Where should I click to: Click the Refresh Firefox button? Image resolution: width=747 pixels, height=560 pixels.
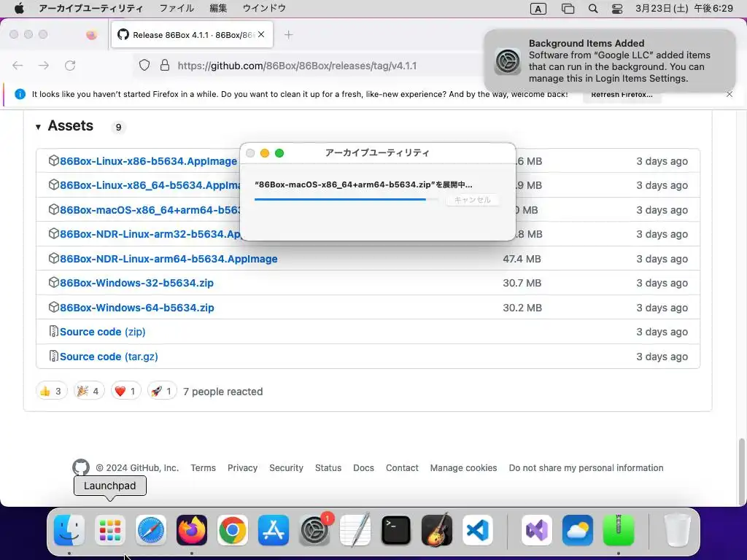[622, 94]
